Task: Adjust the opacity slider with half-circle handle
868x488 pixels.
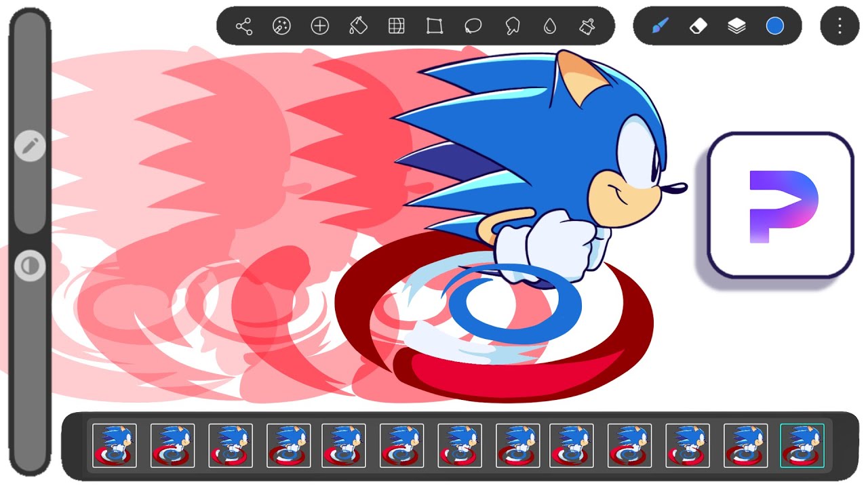Action: click(x=30, y=266)
